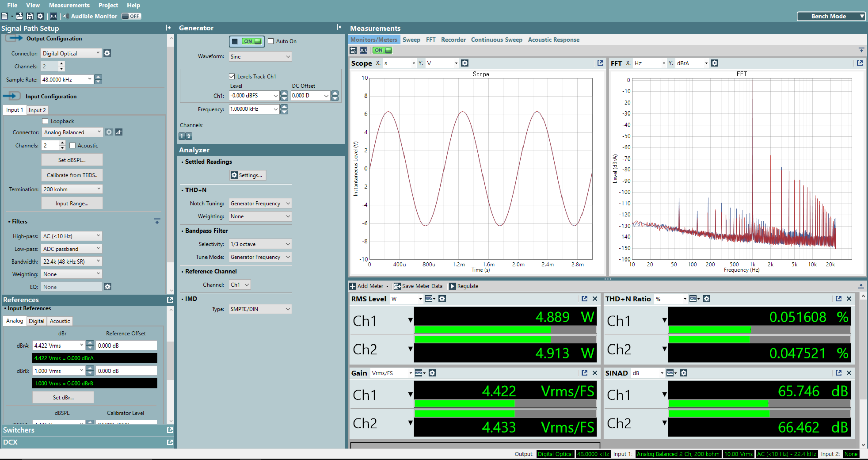Close the SINAD meter
868x460 pixels.
[849, 373]
